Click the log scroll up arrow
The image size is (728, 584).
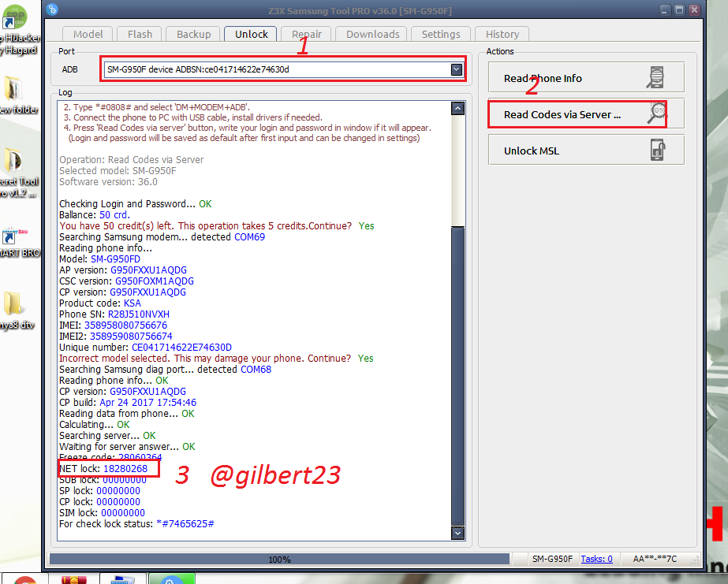(x=457, y=109)
